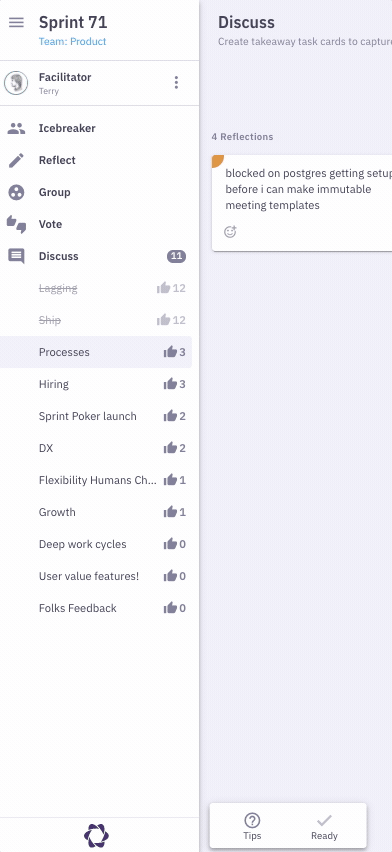Open the Flexibility Humans topic

[x=96, y=480]
